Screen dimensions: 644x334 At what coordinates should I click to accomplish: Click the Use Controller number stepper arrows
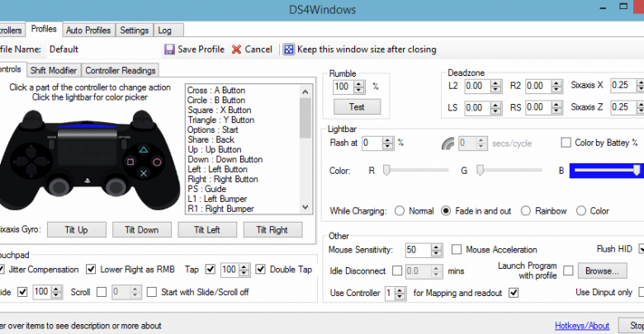point(400,294)
